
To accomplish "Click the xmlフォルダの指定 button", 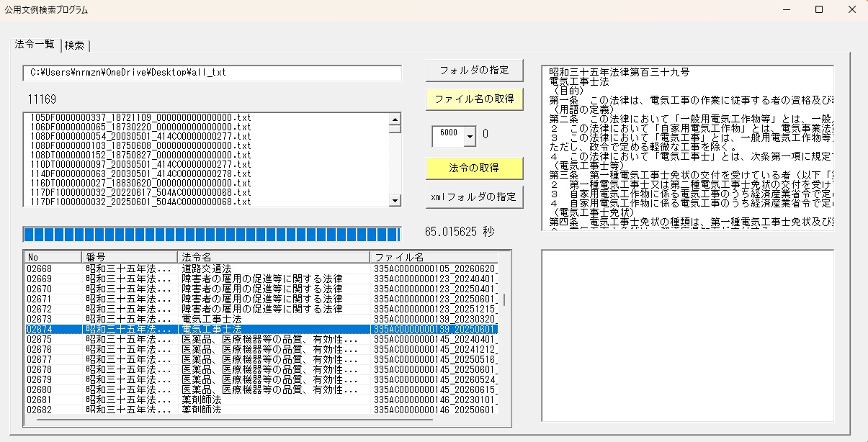I will tap(474, 197).
